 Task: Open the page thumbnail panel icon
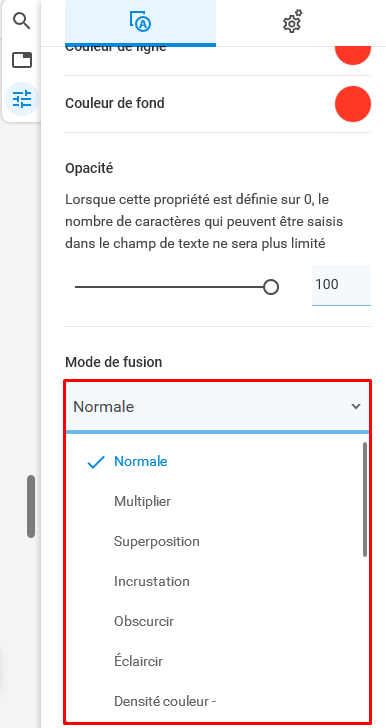point(21,60)
